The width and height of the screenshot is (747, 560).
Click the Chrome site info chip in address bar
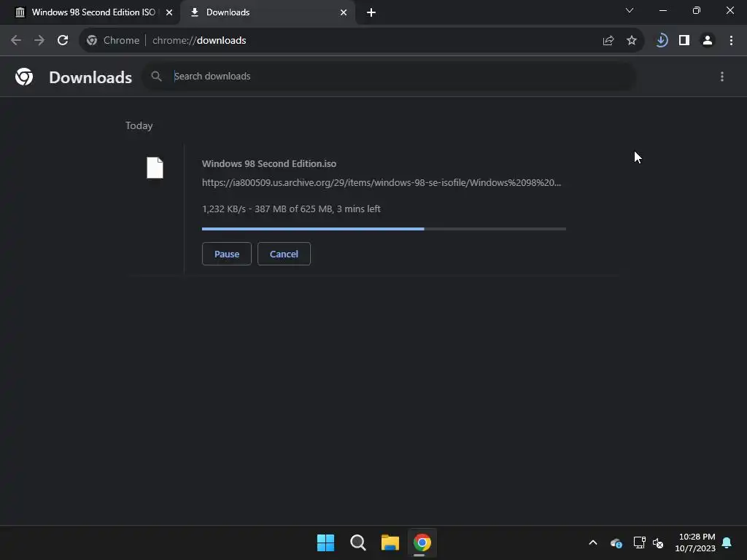coord(113,41)
